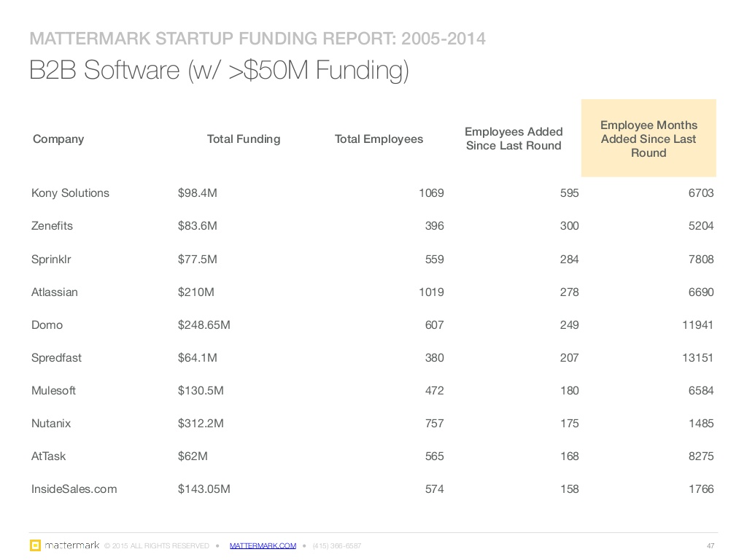Click the slide title B2B Software

219,71
